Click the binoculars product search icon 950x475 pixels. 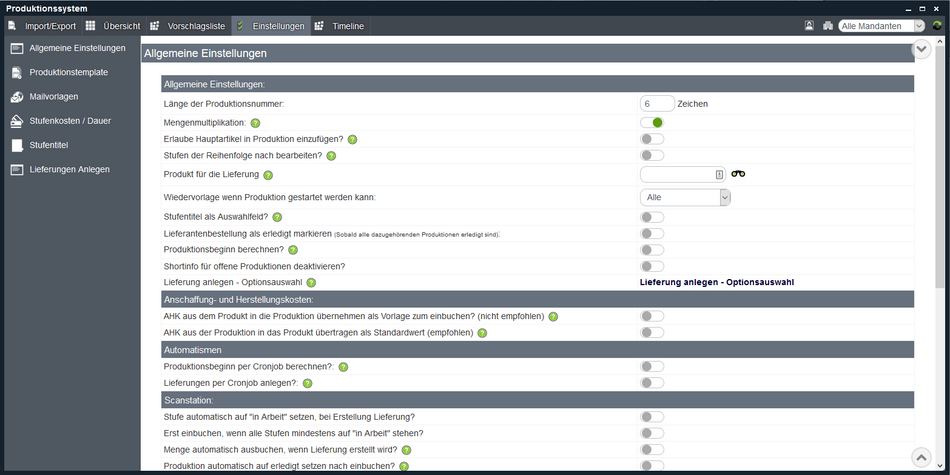click(738, 174)
